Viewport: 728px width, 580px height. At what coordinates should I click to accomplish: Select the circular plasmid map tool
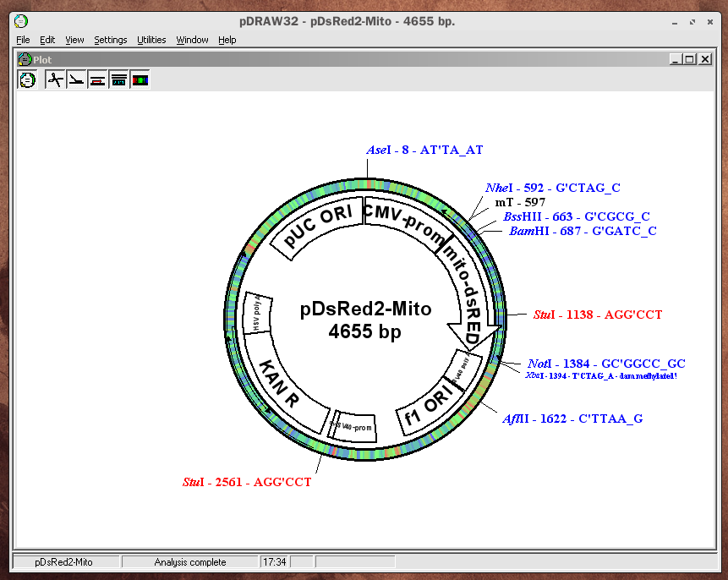pyautogui.click(x=27, y=79)
